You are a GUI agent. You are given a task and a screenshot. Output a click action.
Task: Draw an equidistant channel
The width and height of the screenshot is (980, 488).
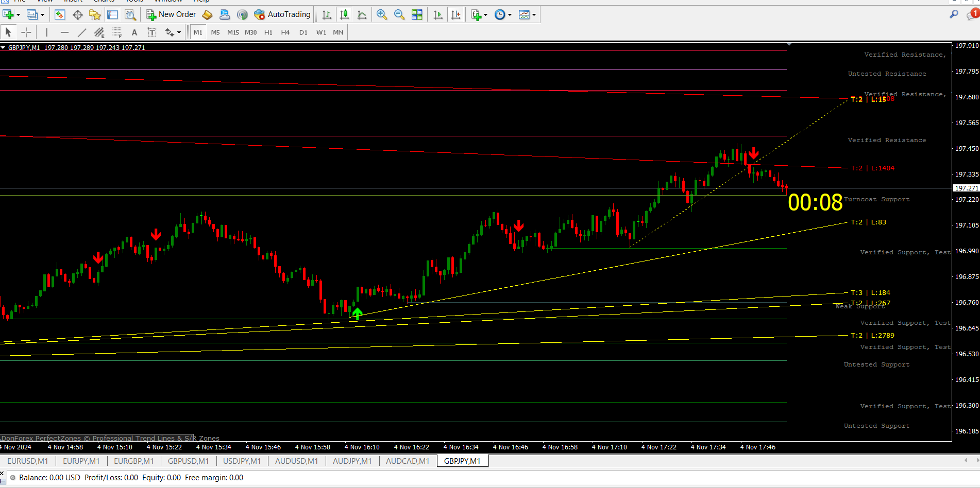tap(99, 32)
